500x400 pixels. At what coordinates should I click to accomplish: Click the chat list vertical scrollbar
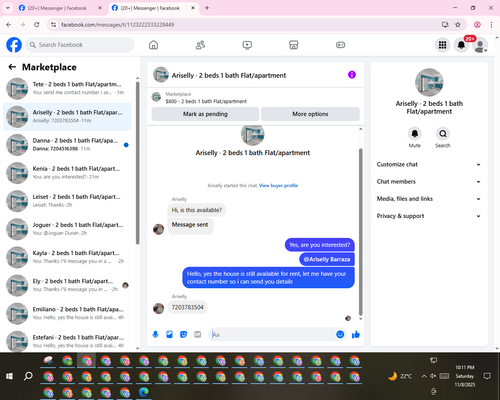137,163
